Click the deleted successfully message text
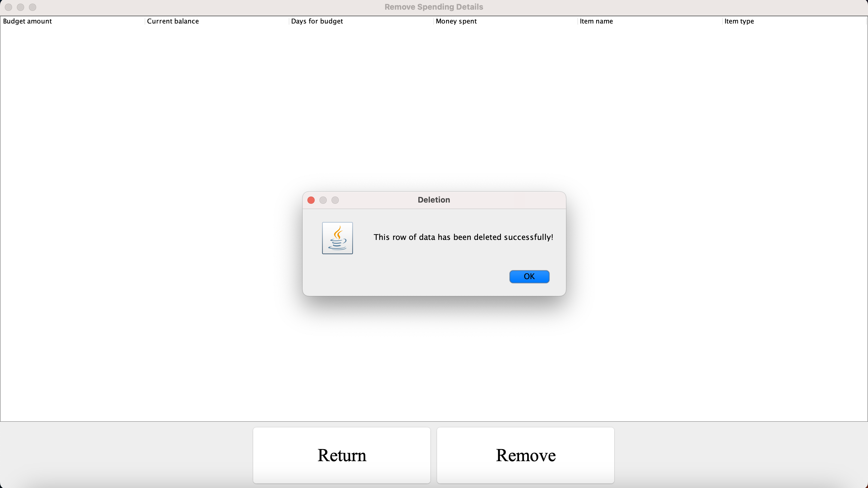Viewport: 868px width, 488px height. coord(463,237)
